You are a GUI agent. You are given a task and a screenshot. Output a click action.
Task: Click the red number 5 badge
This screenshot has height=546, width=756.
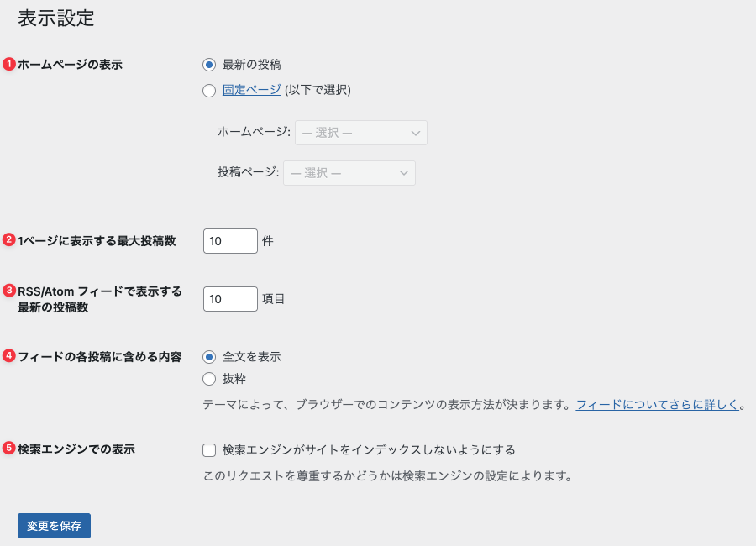(x=9, y=449)
